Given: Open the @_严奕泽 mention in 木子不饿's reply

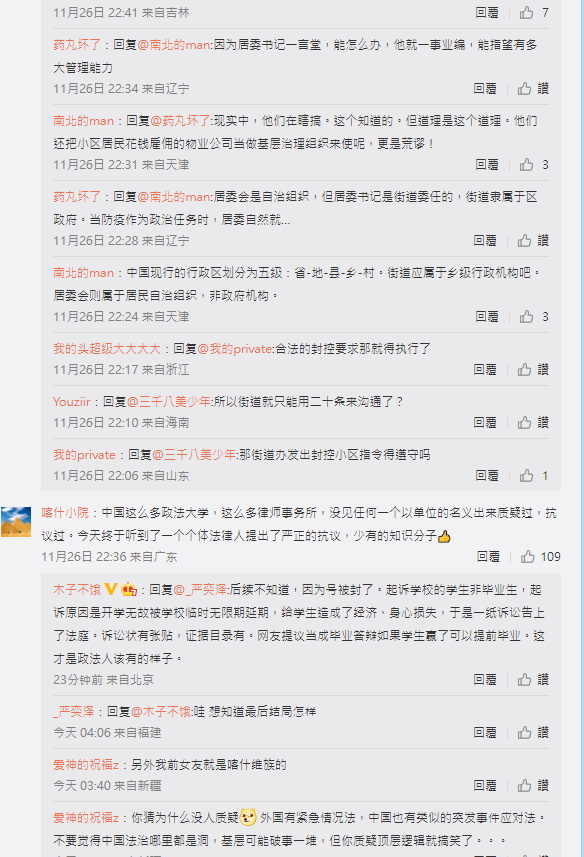Looking at the screenshot, I should [200, 590].
